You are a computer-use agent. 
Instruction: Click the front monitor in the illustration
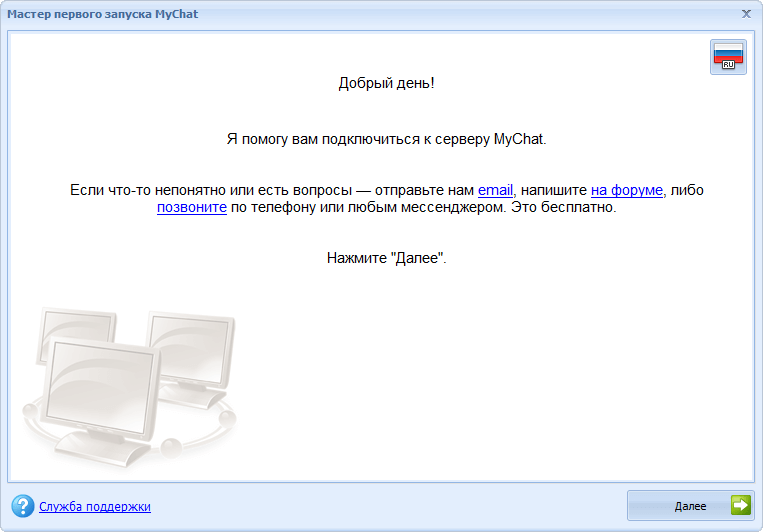100,378
